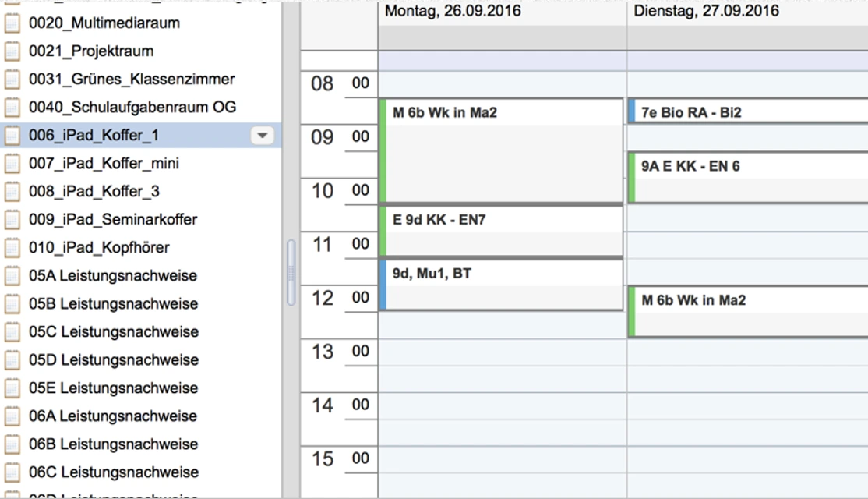
Task: Click the icon beside 007_iPad_Koffer_mini
Action: point(12,164)
